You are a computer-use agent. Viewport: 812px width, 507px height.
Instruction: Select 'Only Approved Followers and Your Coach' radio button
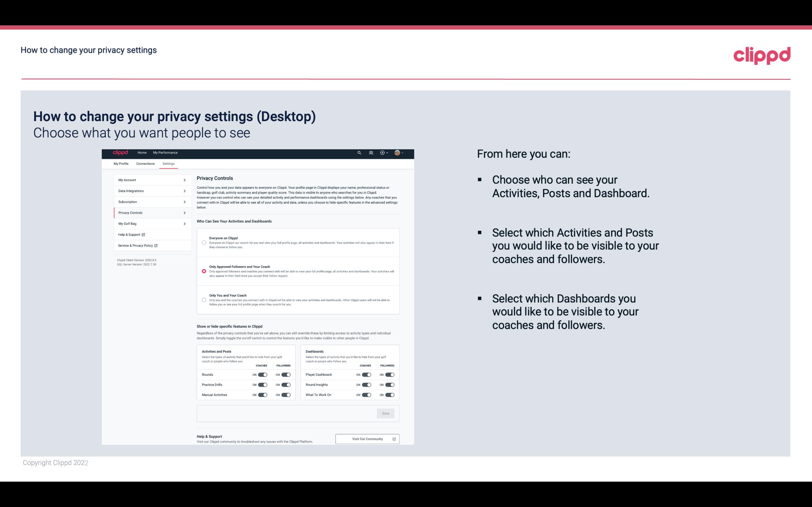[x=204, y=271]
